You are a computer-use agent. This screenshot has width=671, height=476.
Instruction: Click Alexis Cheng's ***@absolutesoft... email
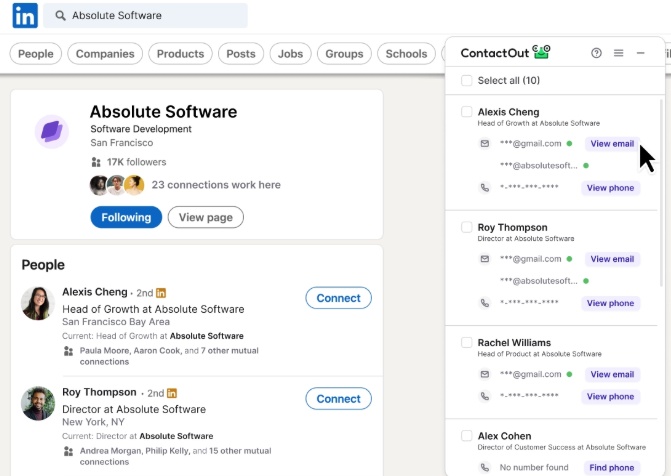pyautogui.click(x=539, y=166)
